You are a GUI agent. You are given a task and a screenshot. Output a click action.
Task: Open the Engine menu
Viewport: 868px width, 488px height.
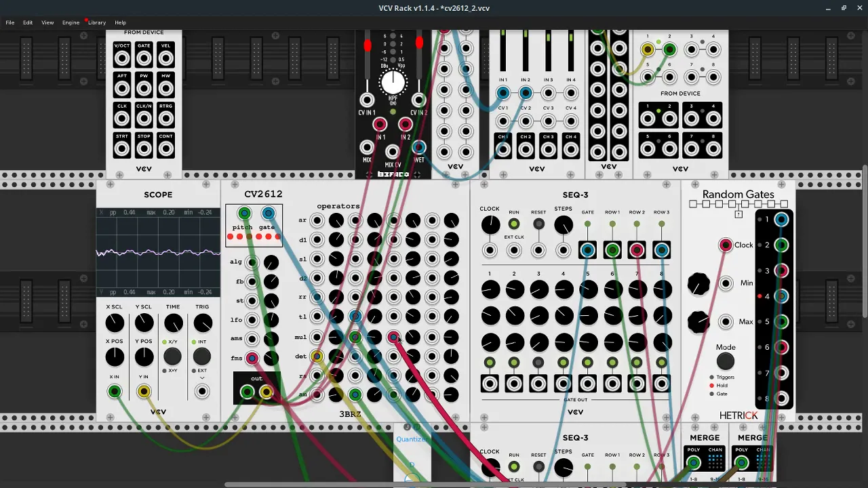(x=71, y=22)
